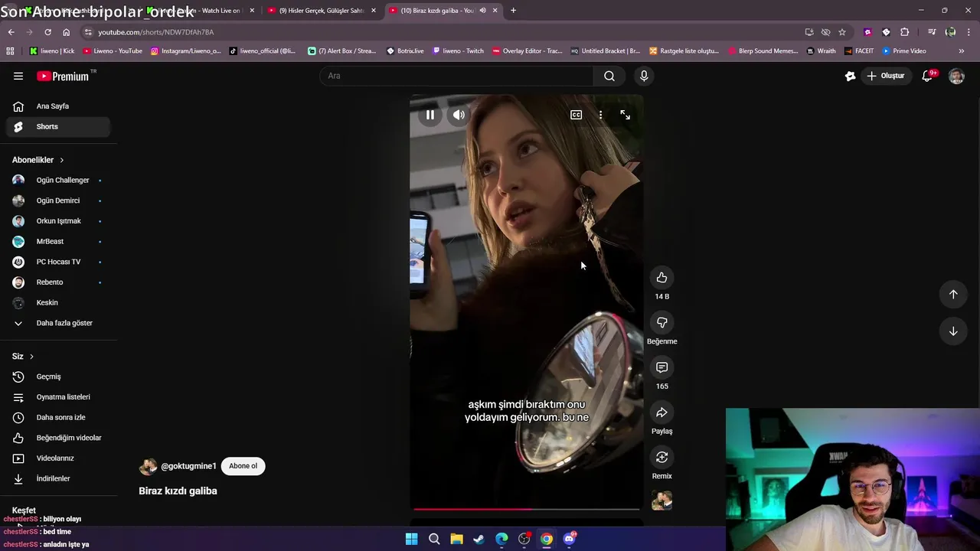Switch to Hisler Gerçek browser tab

click(x=322, y=11)
